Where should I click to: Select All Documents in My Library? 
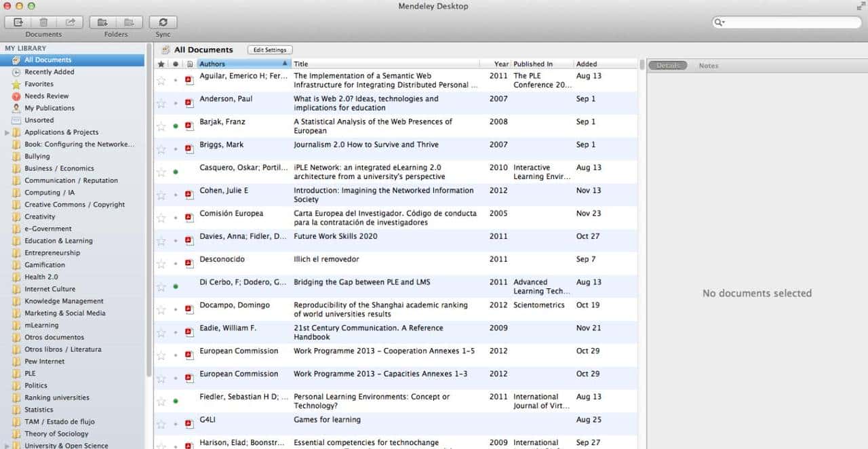(x=72, y=60)
